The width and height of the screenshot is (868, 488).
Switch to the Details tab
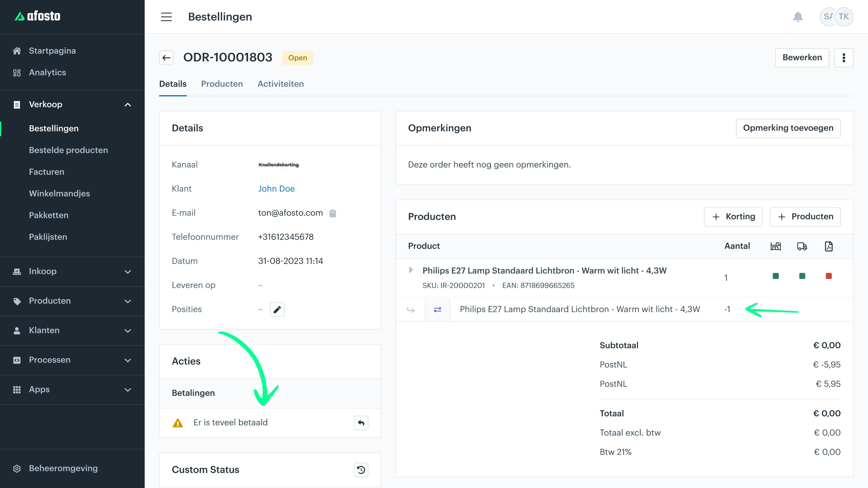click(173, 84)
